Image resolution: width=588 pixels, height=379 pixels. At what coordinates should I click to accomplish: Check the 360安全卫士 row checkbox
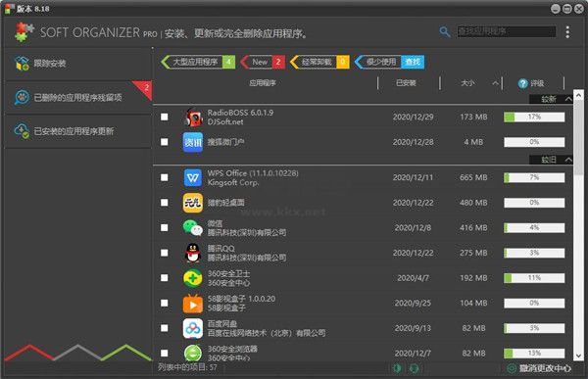[165, 278]
